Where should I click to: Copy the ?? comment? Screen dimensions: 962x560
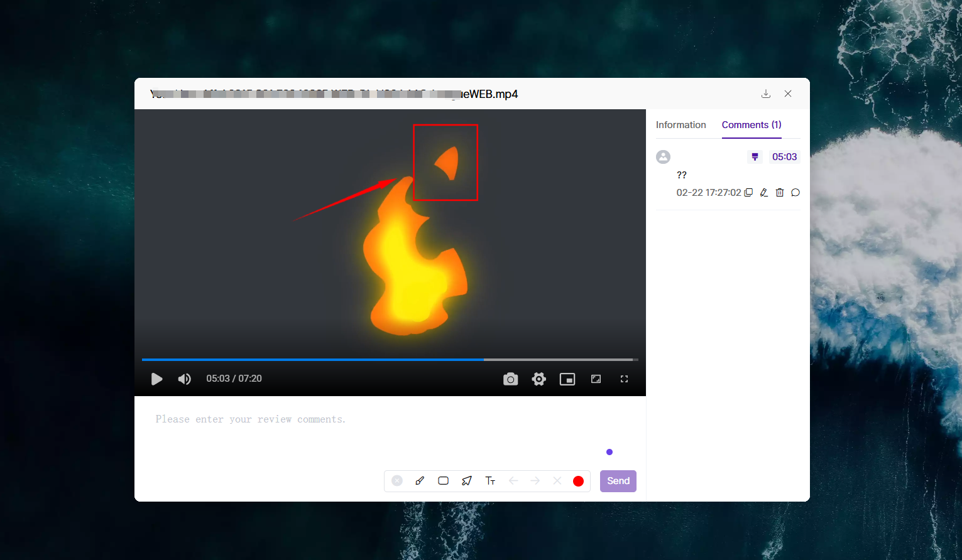(x=748, y=193)
